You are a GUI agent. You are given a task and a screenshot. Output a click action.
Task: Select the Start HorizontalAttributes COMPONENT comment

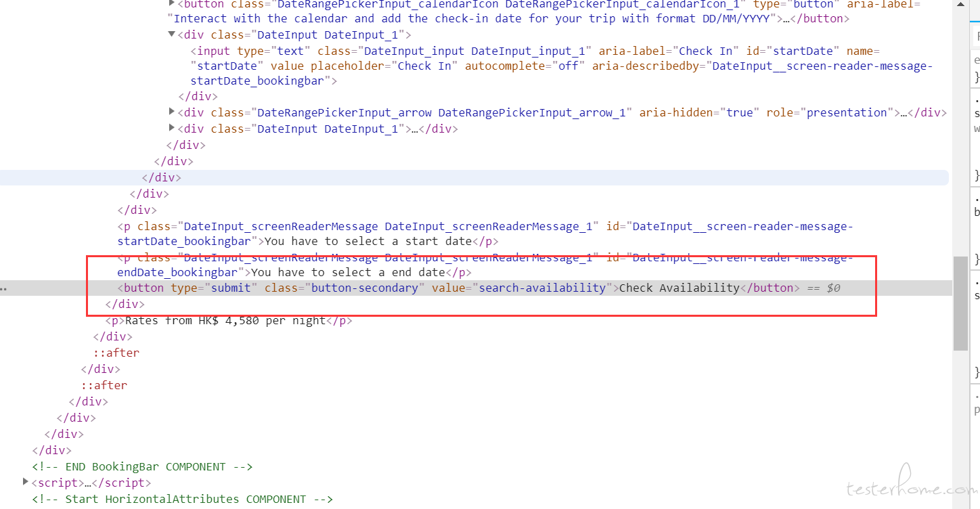pos(182,499)
